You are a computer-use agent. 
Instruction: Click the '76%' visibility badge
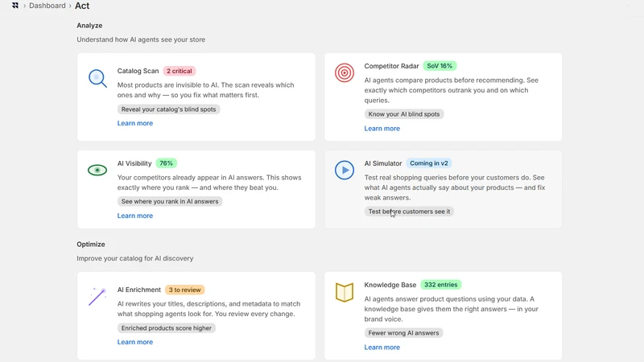point(167,163)
